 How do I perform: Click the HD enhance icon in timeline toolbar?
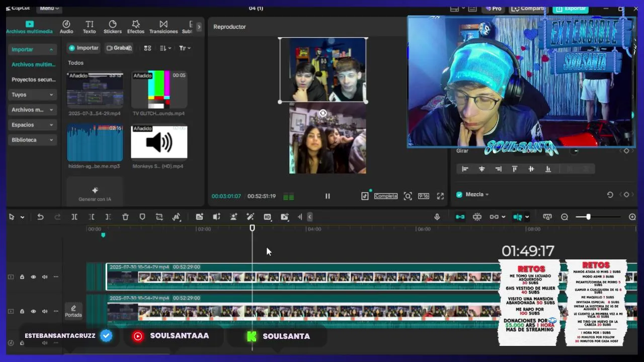267,217
